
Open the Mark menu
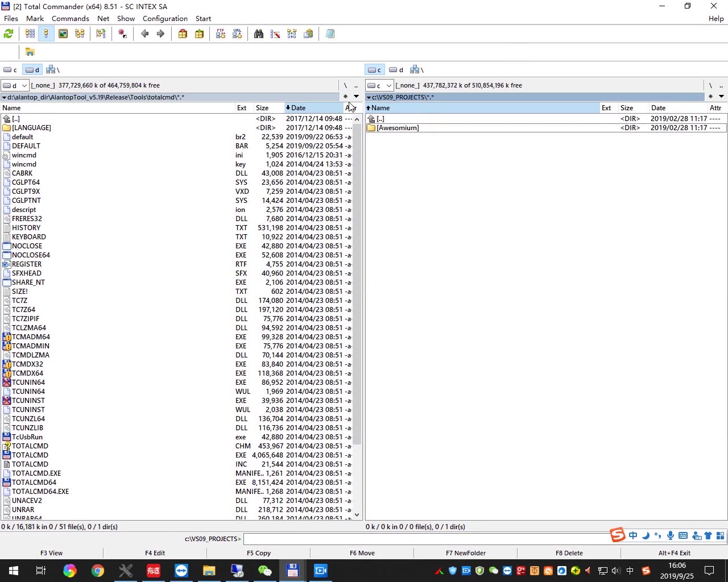pyautogui.click(x=35, y=18)
